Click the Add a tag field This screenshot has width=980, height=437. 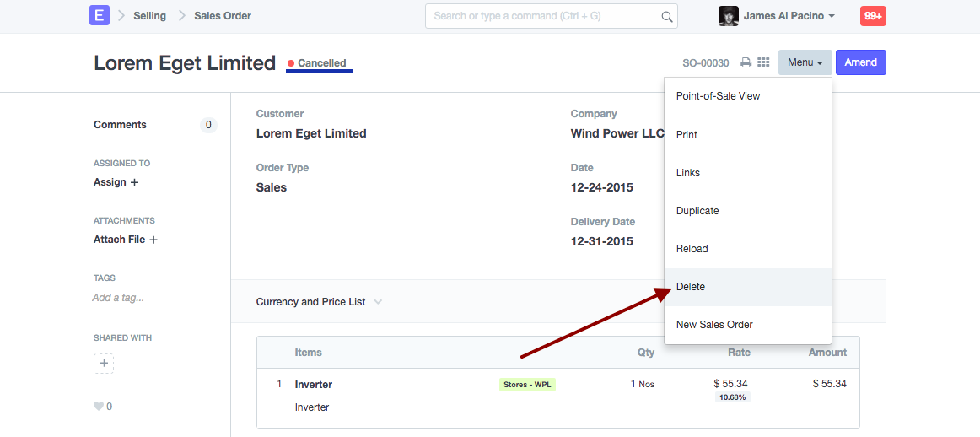118,298
